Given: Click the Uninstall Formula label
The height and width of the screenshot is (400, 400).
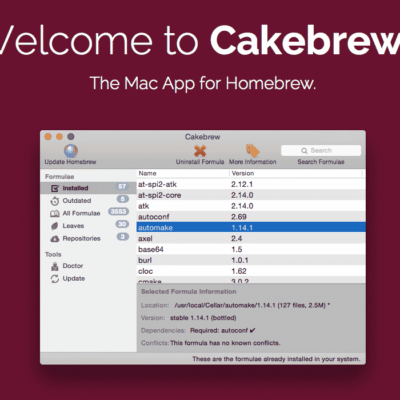Looking at the screenshot, I should tap(200, 162).
